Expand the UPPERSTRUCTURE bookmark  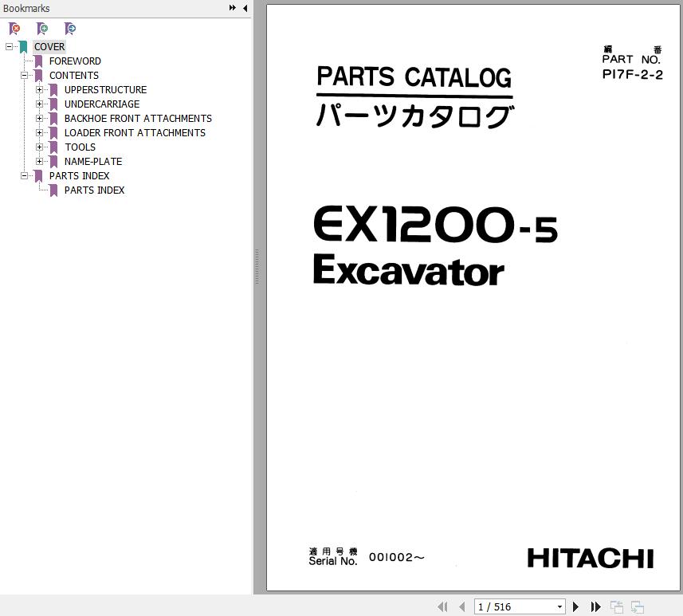click(x=39, y=90)
